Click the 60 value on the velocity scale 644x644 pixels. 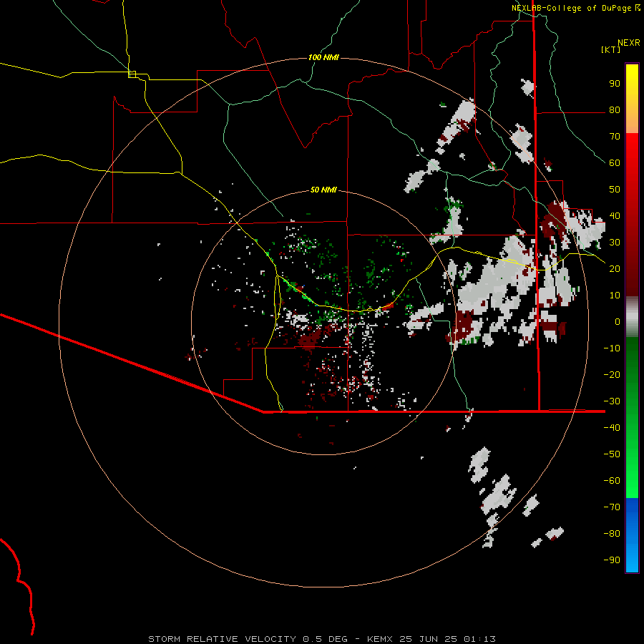pyautogui.click(x=615, y=163)
